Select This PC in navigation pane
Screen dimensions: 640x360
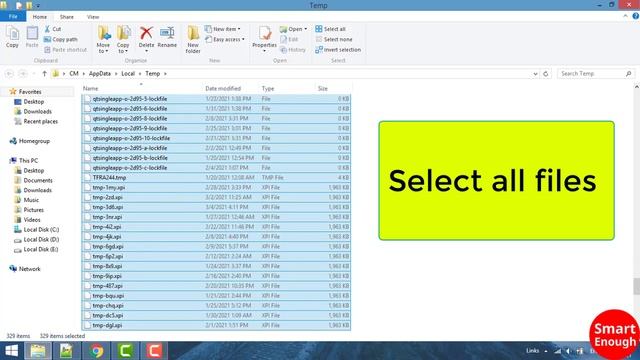(28, 160)
